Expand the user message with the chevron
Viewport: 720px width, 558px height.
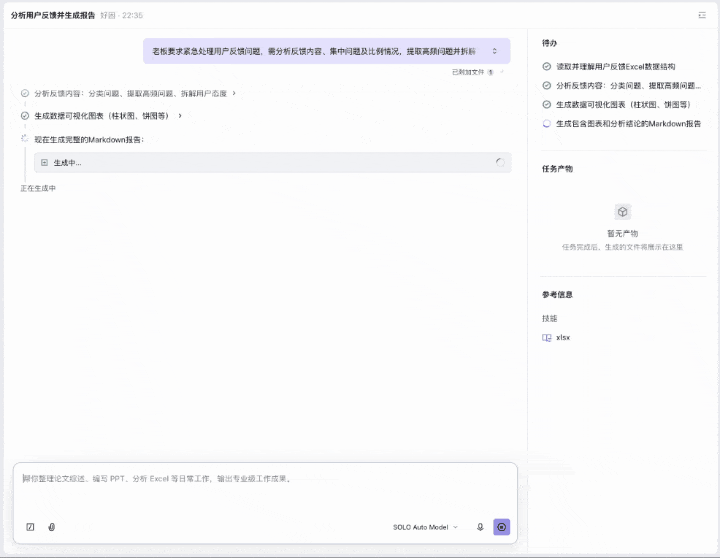point(494,51)
